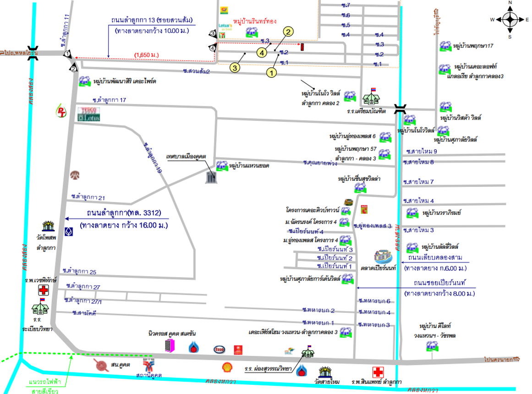Click the (1,650 ม.) distance label
The height and width of the screenshot is (394, 532).
pos(146,55)
